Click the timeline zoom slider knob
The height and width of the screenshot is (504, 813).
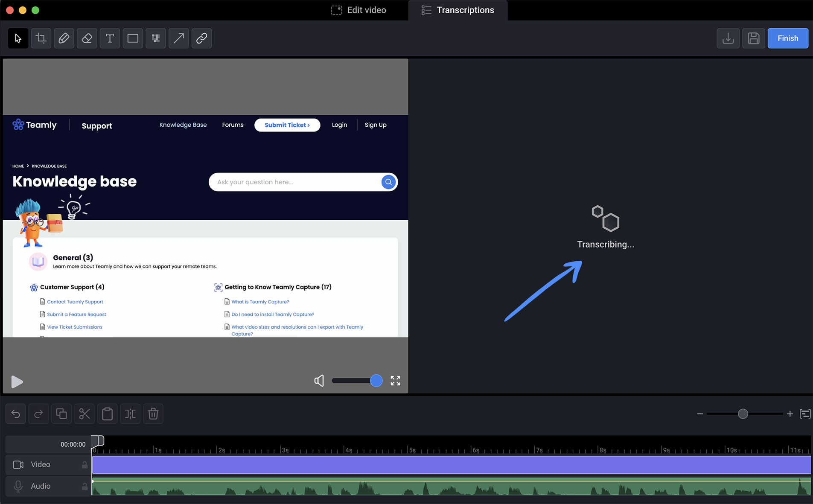pyautogui.click(x=743, y=414)
